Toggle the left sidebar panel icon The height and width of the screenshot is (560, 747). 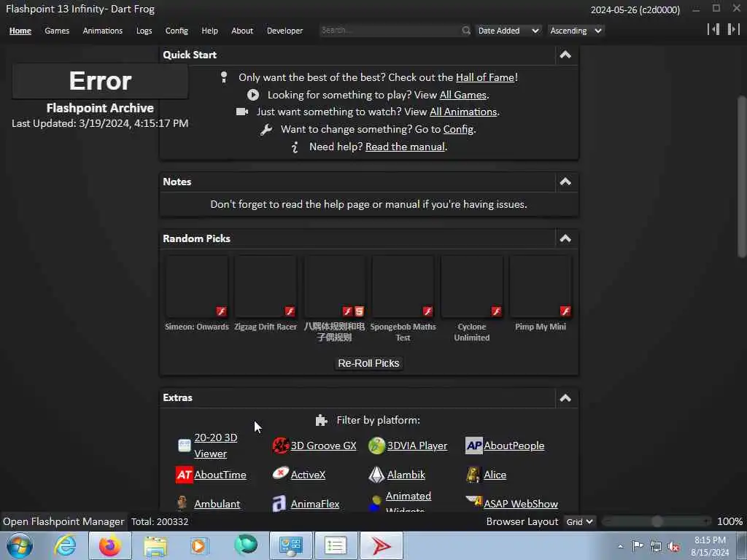713,29
